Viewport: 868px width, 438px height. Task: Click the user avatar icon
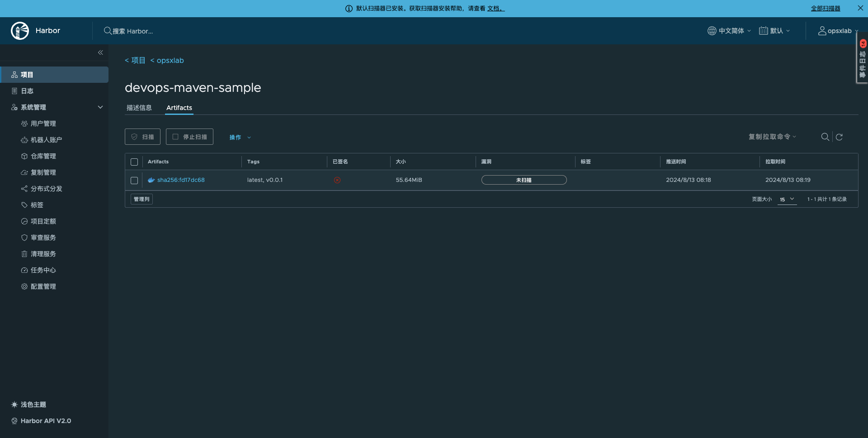coord(822,31)
